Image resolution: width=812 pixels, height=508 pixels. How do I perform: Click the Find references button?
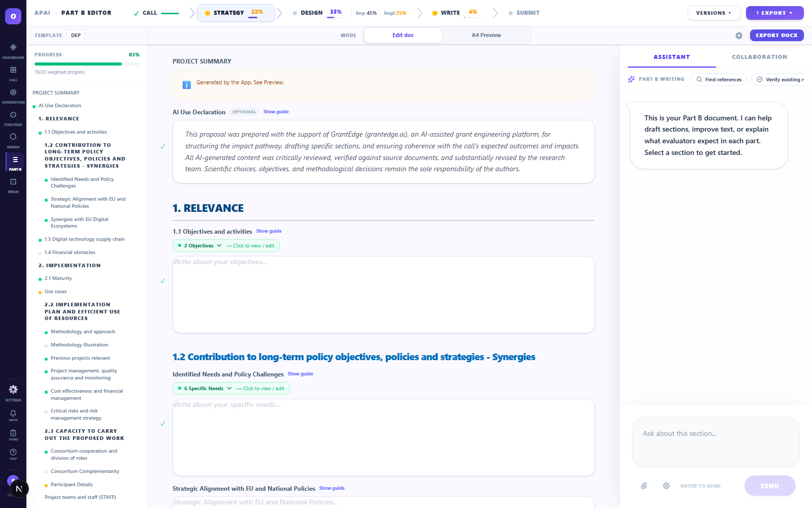coord(719,80)
